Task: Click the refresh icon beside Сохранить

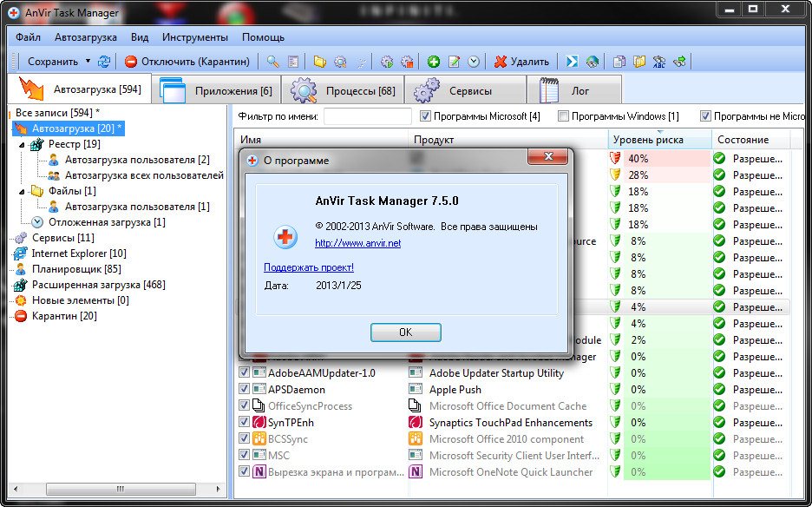Action: click(x=104, y=62)
